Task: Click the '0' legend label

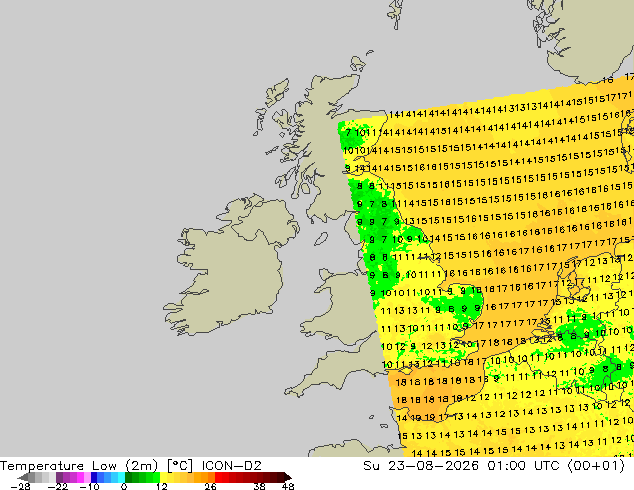Action: tap(124, 486)
